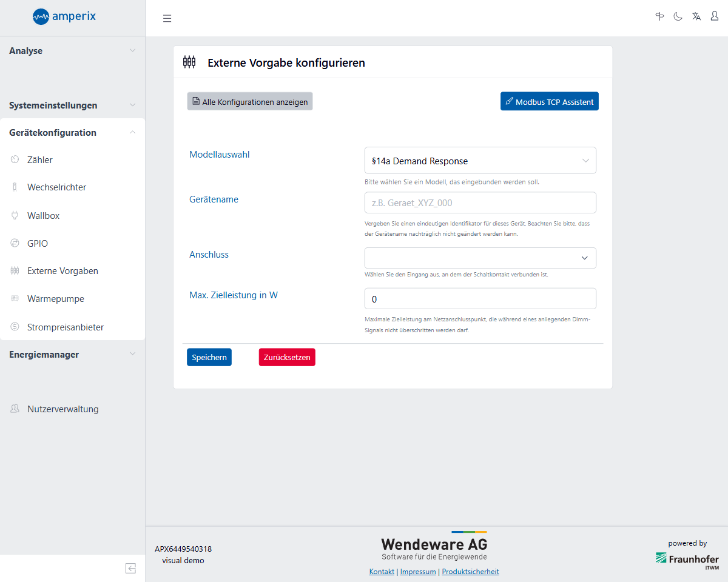This screenshot has height=582, width=728.
Task: Collapse sidebar using bottom arrow icon
Action: coord(130,568)
